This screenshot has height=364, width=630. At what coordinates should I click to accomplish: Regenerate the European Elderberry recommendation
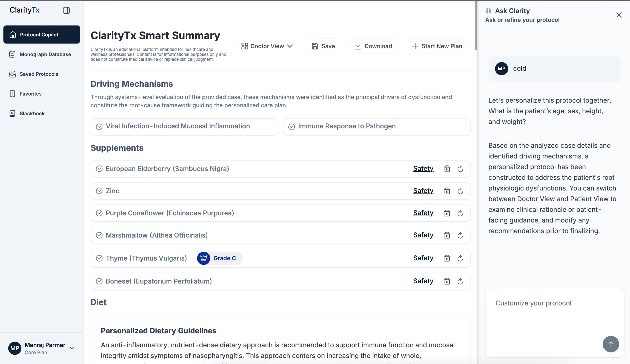pos(460,169)
